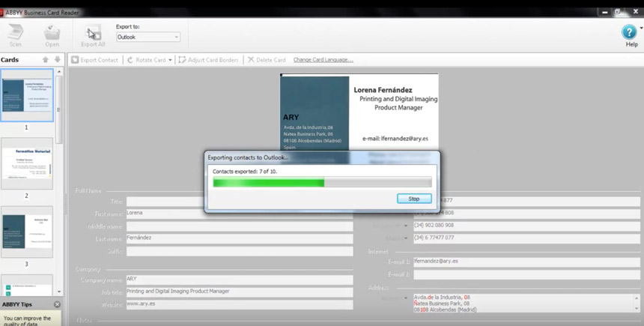This screenshot has width=644, height=326.
Task: Close the ABBYY Tips panel
Action: pos(57,305)
